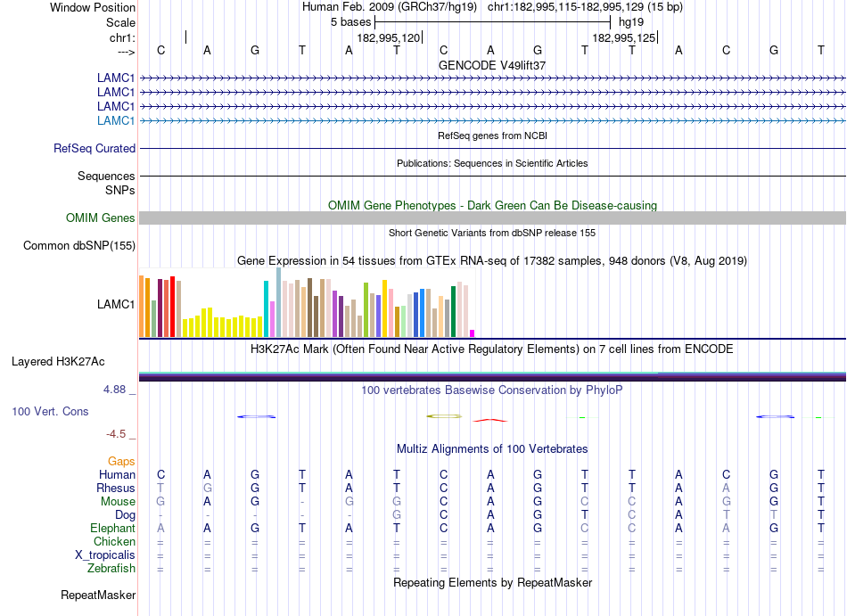Click LAMC1 label beside GTEx expression bars
This screenshot has width=847, height=616.
pyautogui.click(x=116, y=305)
